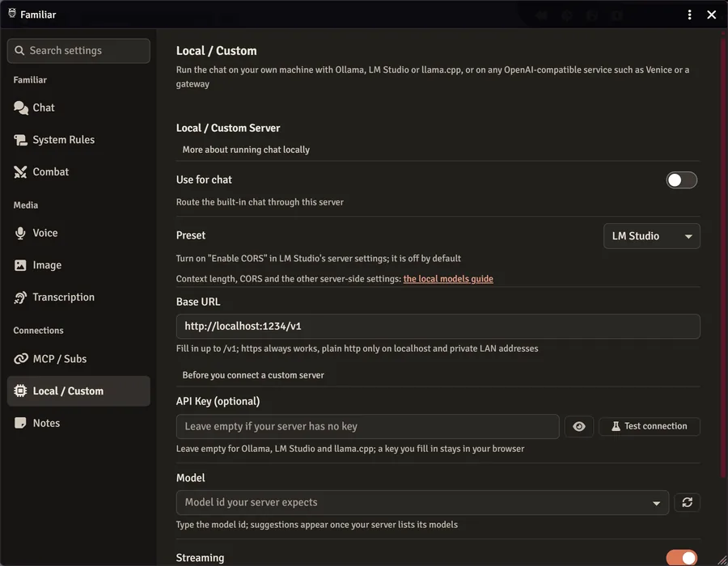This screenshot has width=728, height=566.
Task: Go to Combat settings
Action: point(78,171)
